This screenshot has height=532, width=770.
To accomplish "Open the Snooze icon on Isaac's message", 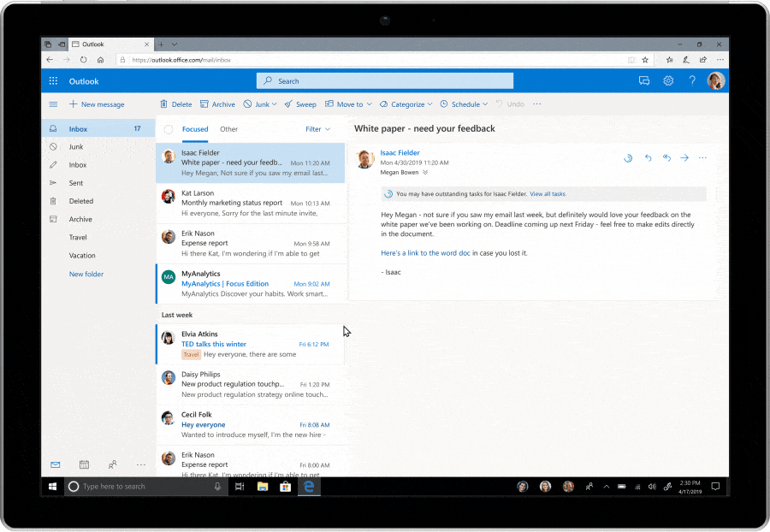I will coord(627,158).
